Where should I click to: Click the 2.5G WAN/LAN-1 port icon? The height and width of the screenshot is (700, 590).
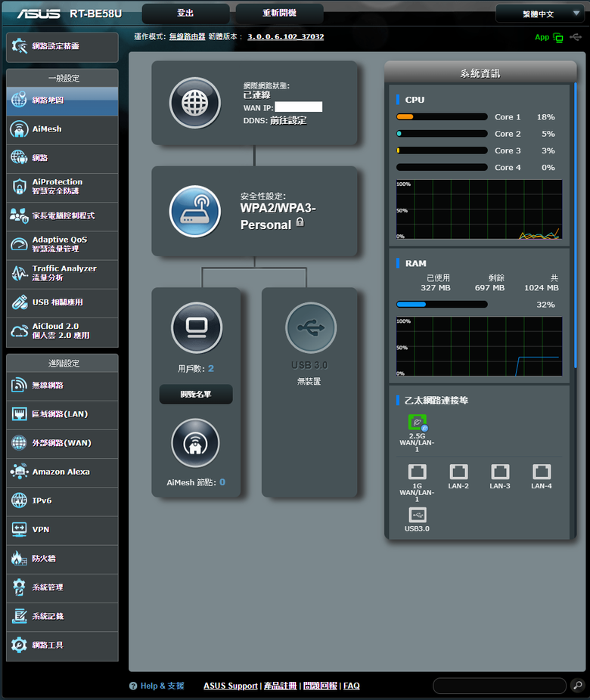pos(417,423)
